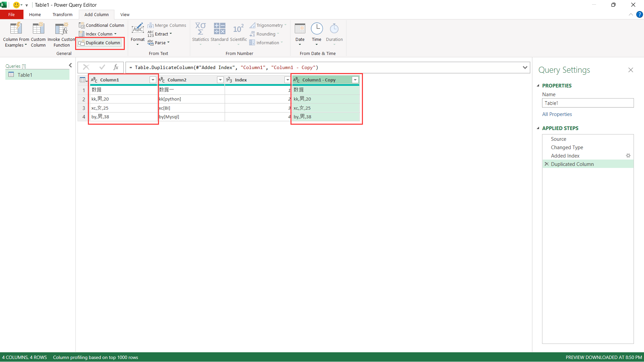Open the Format text tool
Screen dimensions: 644x362
(x=138, y=34)
